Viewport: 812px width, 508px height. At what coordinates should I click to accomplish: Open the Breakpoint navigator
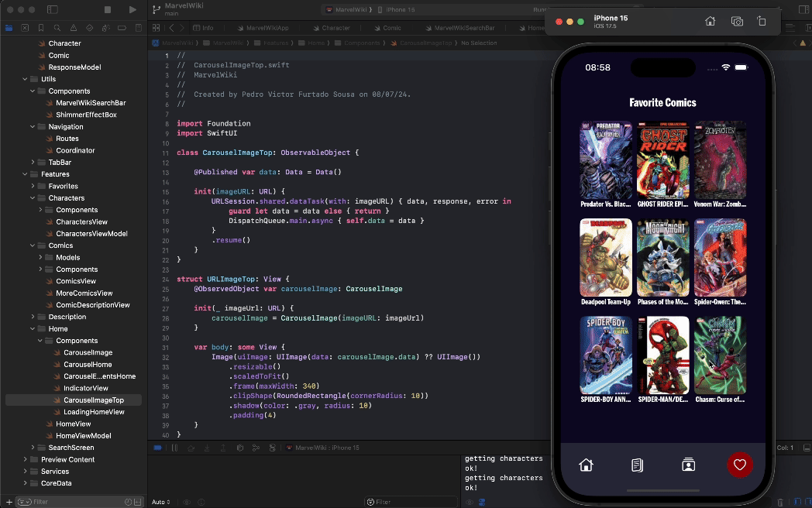click(x=122, y=28)
